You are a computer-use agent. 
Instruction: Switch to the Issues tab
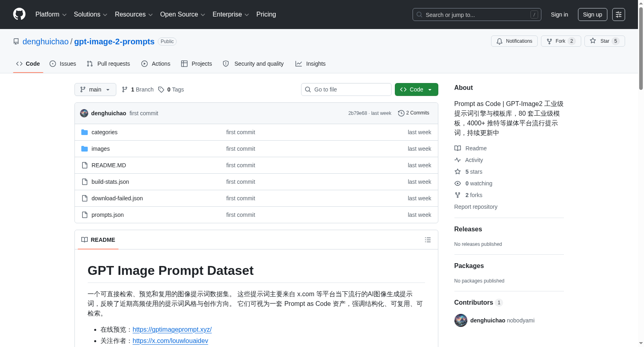coord(63,64)
